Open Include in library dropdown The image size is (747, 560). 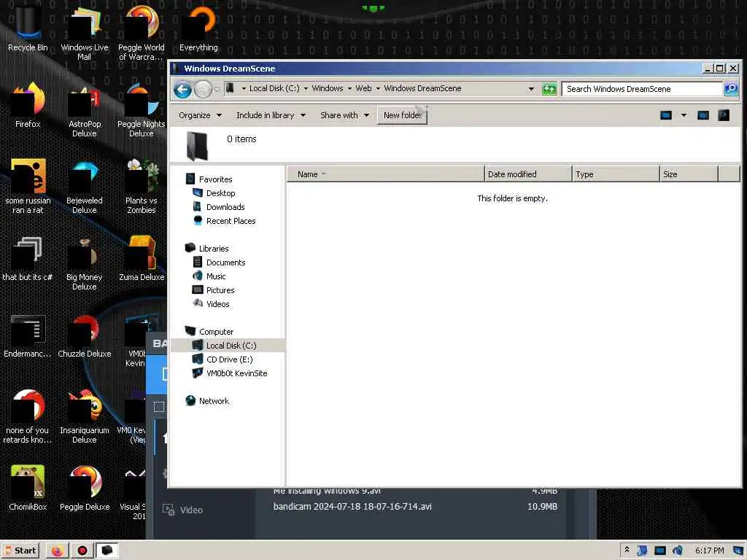click(x=271, y=115)
